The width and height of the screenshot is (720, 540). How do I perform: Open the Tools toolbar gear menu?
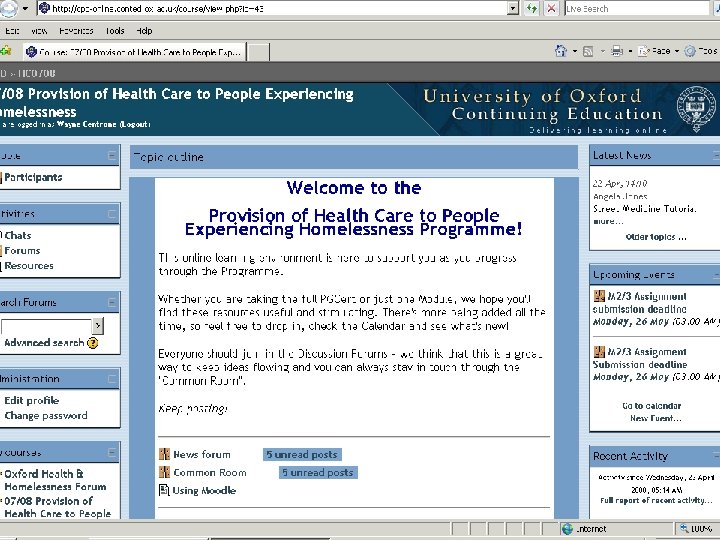tap(701, 51)
